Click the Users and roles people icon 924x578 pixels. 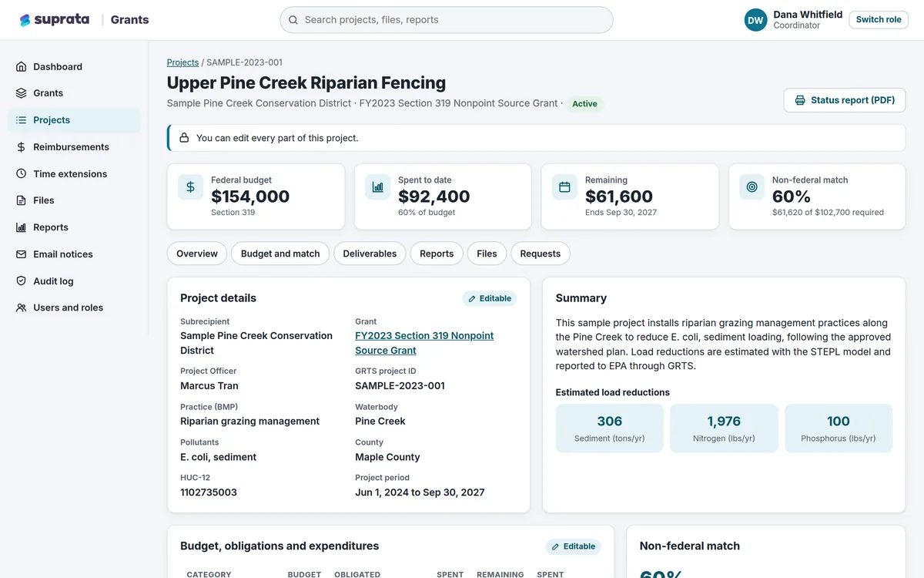click(21, 307)
